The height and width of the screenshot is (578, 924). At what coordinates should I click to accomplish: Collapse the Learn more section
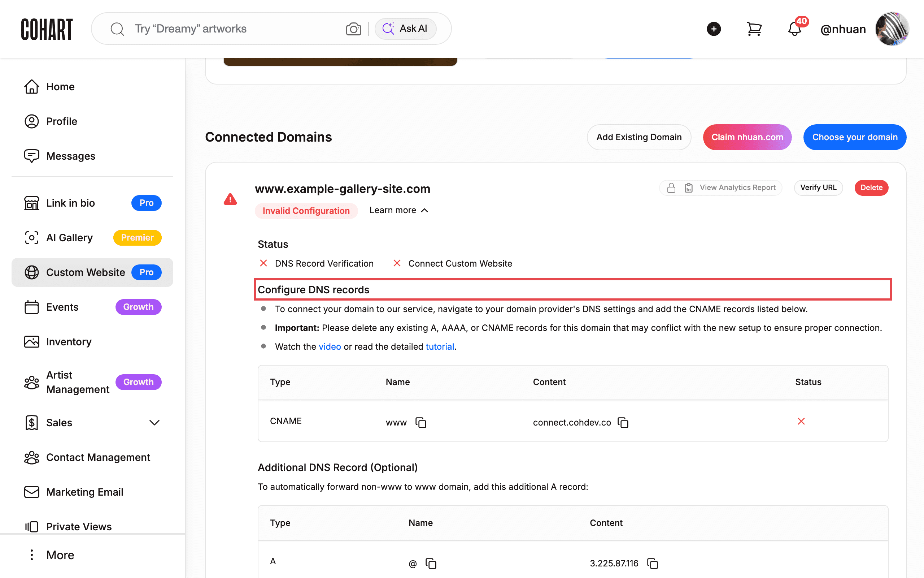(398, 210)
